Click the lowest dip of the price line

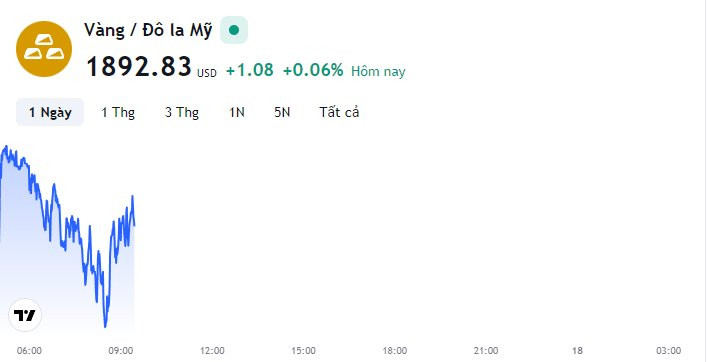[x=106, y=326]
